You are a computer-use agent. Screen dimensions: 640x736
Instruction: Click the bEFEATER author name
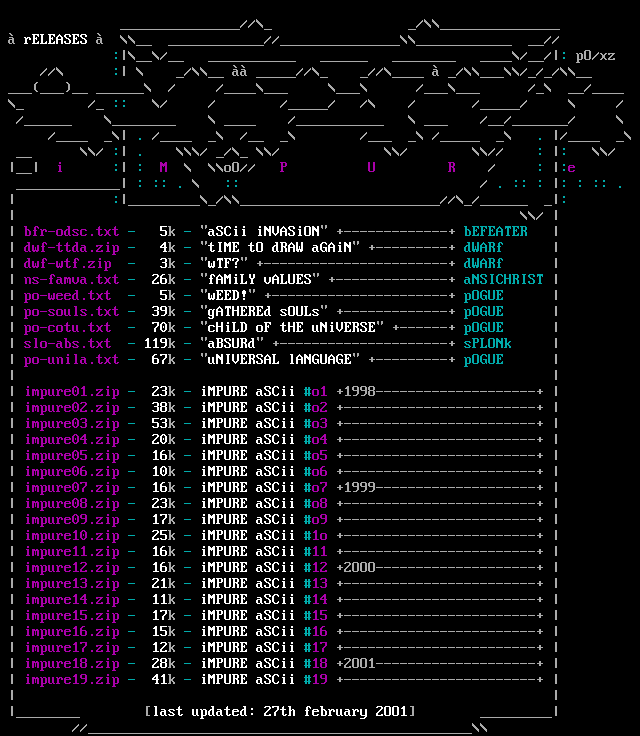[x=495, y=231]
